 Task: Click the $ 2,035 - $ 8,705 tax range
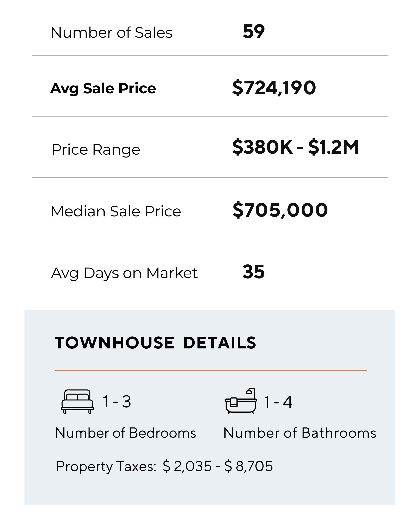point(218,466)
